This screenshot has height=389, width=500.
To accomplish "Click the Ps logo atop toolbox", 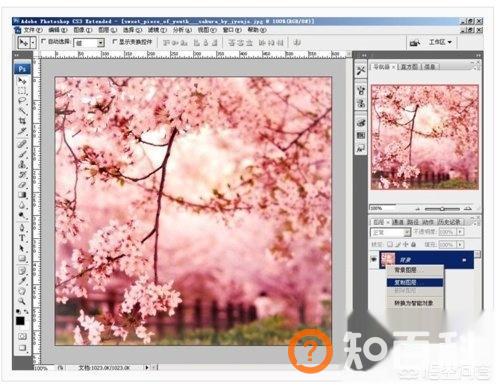I will [22, 69].
